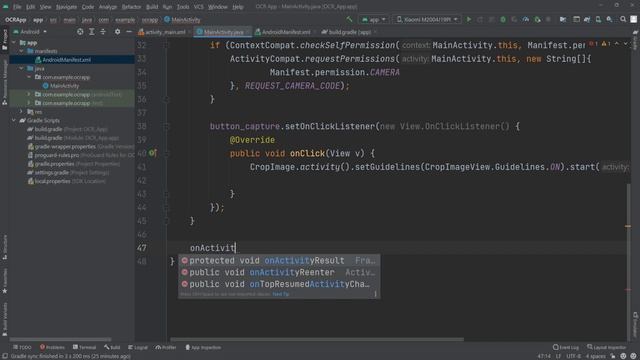The image size is (640, 360).
Task: Open the Profiler tool window
Action: (166, 347)
